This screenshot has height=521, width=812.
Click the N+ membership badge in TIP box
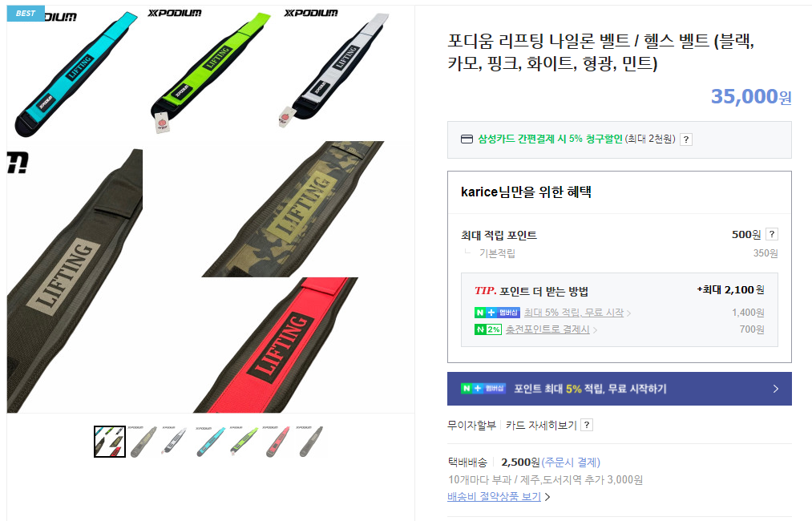[497, 313]
